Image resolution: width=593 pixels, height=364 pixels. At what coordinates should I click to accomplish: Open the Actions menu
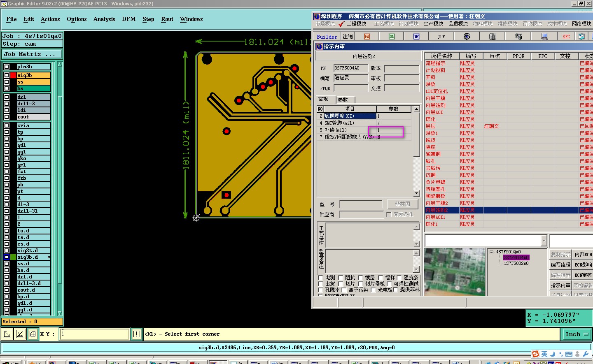(50, 19)
